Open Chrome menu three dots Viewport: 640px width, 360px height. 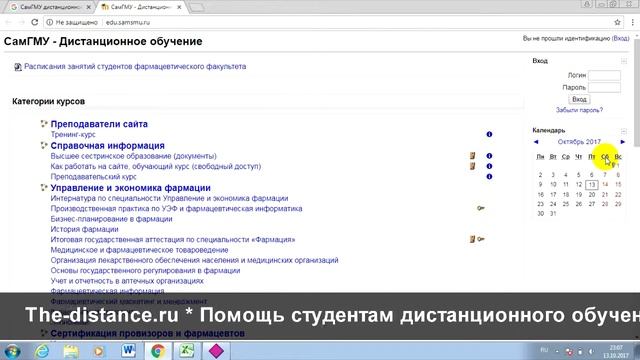633,22
